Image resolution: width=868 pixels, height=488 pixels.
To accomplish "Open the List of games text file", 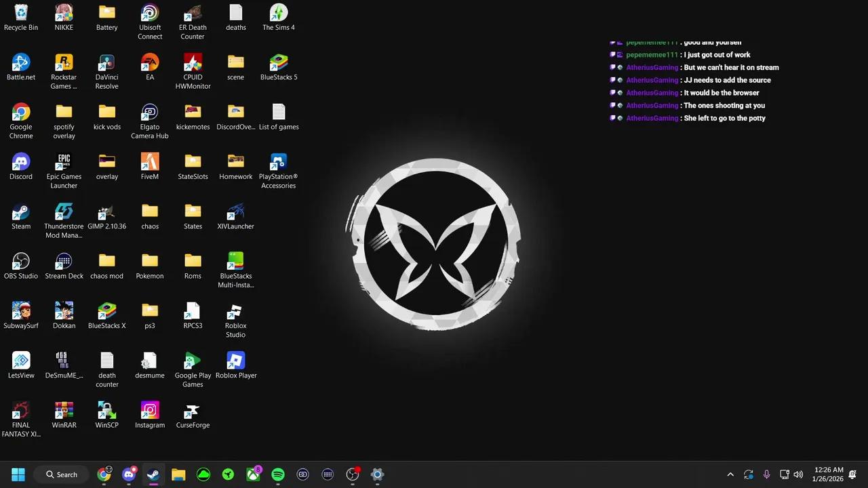I will [x=279, y=113].
